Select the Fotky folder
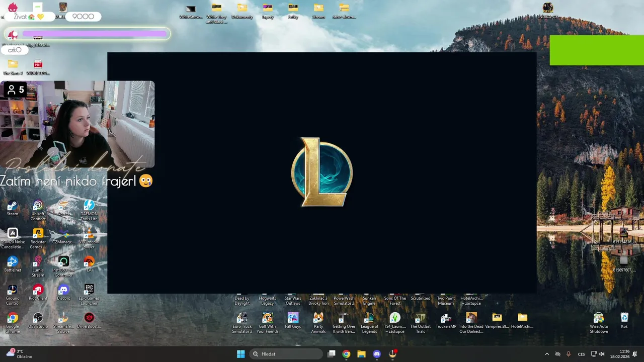 click(x=293, y=11)
